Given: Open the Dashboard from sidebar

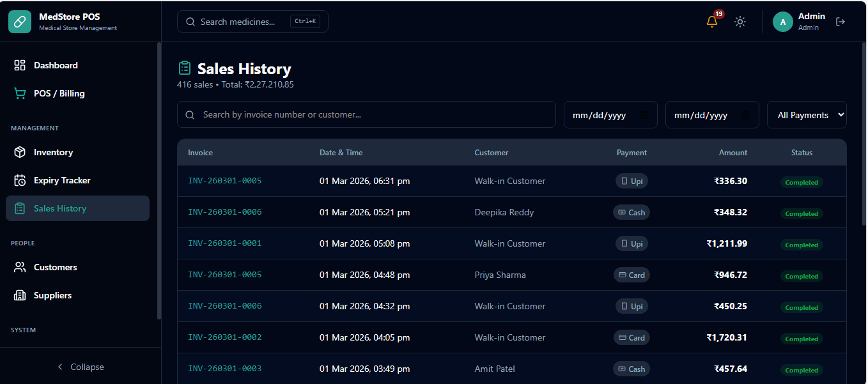Looking at the screenshot, I should 56,65.
